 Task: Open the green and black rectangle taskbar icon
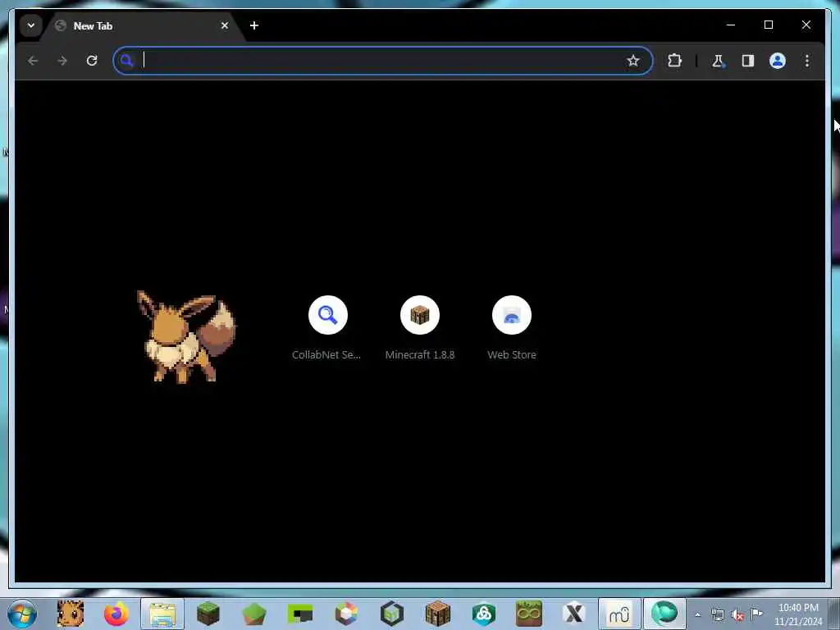pos(300,614)
